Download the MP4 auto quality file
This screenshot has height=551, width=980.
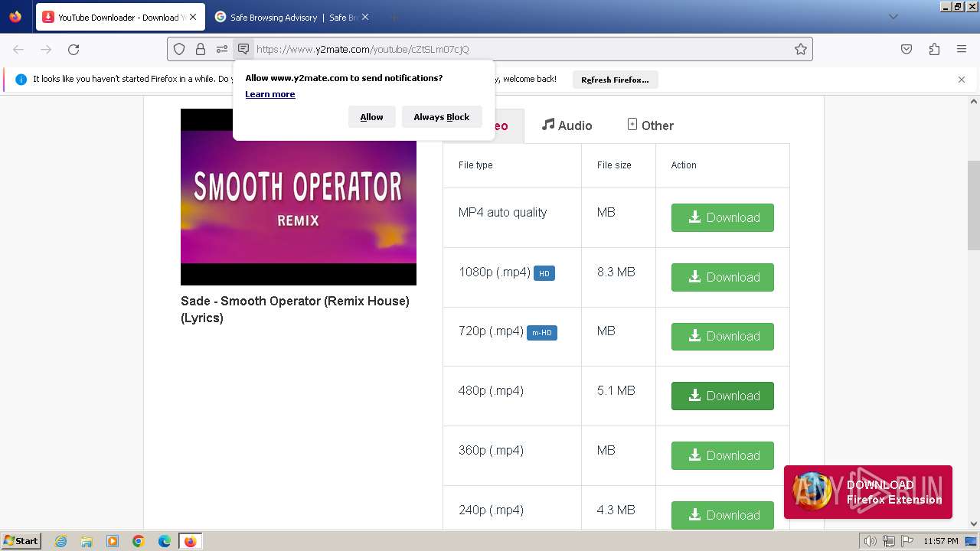coord(723,217)
